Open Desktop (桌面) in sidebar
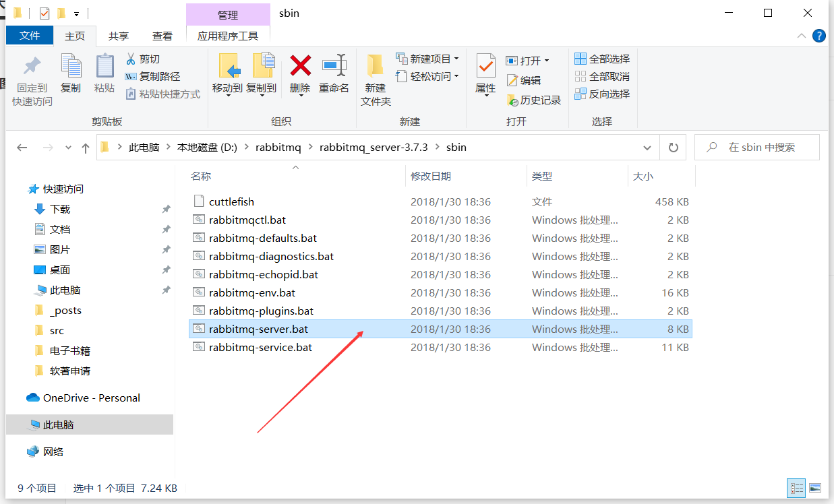 60,270
